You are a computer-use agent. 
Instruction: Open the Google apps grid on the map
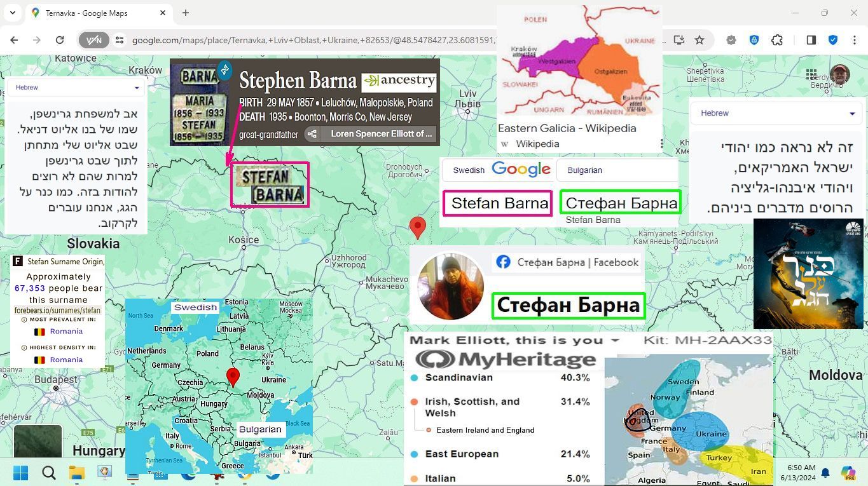click(811, 75)
